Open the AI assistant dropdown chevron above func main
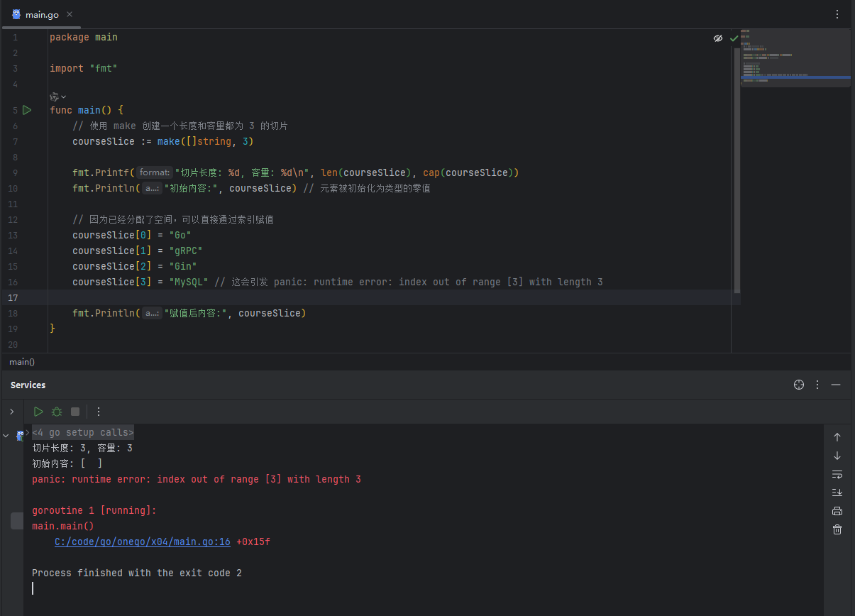The height and width of the screenshot is (616, 855). click(x=64, y=97)
